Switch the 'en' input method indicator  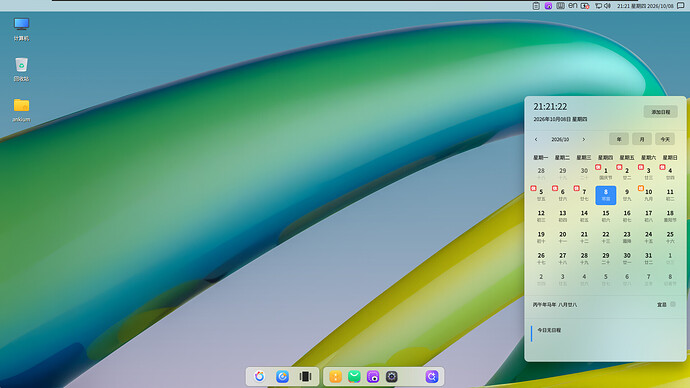(x=573, y=6)
